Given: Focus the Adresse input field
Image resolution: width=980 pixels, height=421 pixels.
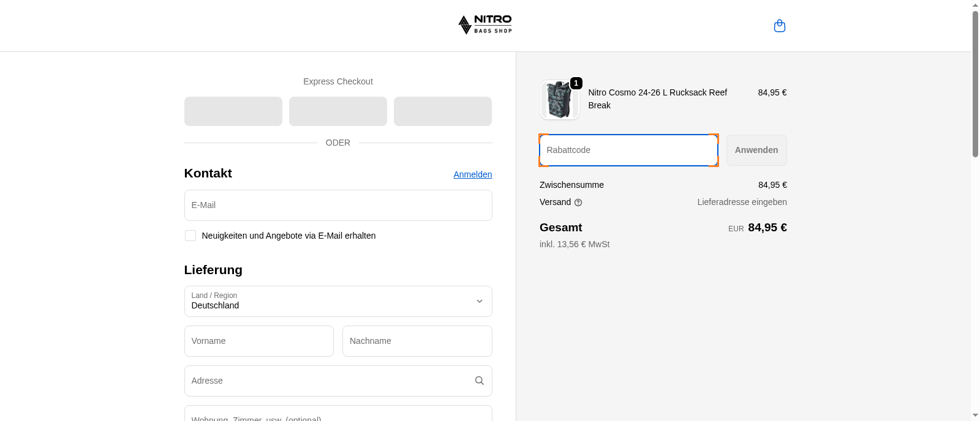Looking at the screenshot, I should click(338, 381).
